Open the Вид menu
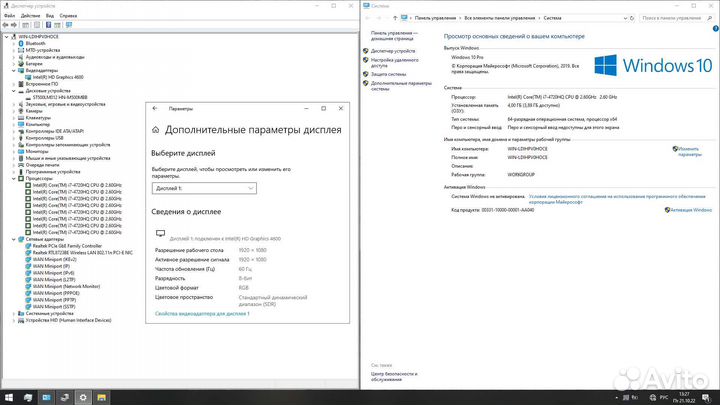This screenshot has width=720, height=405. point(50,16)
